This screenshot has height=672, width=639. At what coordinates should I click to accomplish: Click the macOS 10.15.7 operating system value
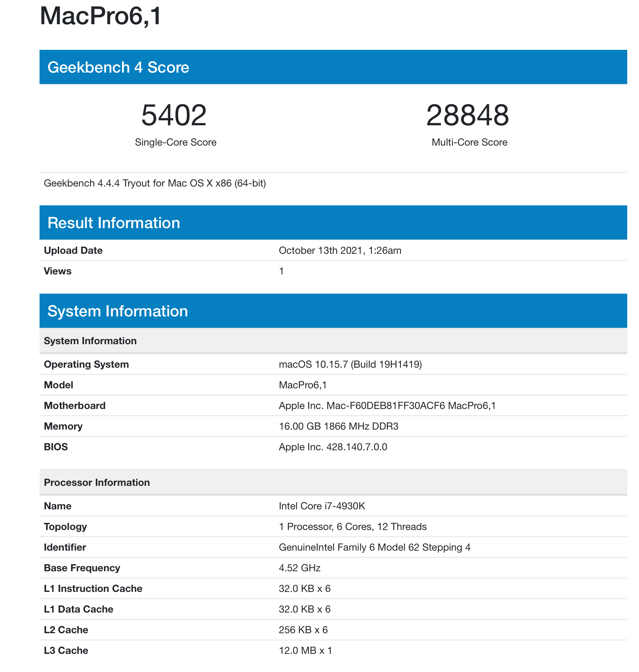tap(350, 364)
